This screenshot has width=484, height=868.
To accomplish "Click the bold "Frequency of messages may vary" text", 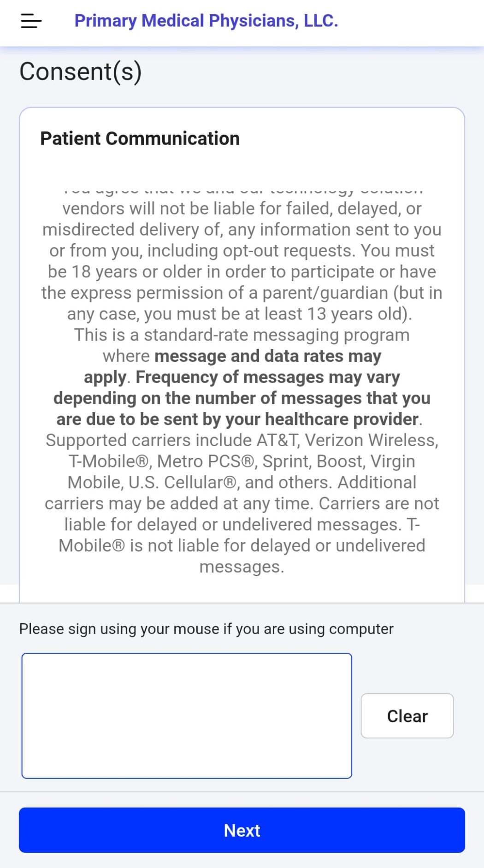I will pyautogui.click(x=267, y=377).
